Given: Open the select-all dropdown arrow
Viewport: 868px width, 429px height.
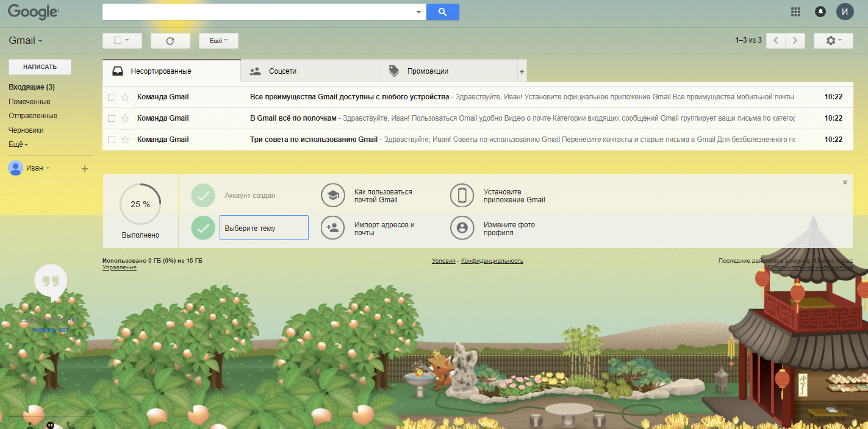Looking at the screenshot, I should (127, 41).
